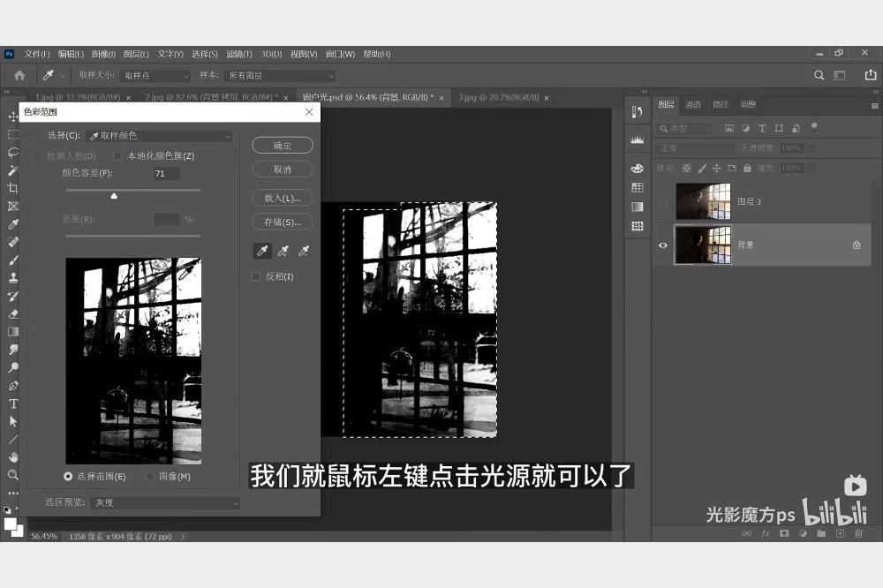883x588 pixels.
Task: Click the search icon at top right
Action: click(x=819, y=75)
